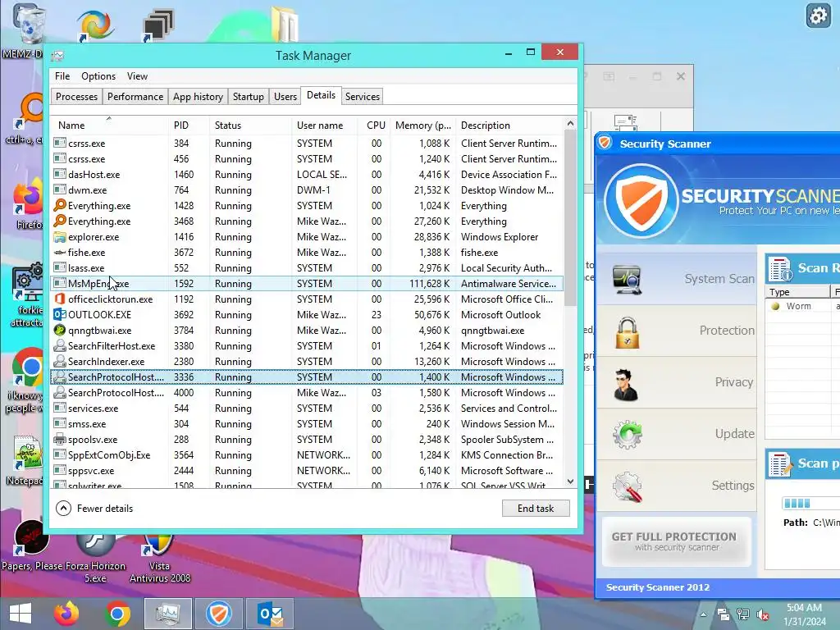Sort by the Status column header
Viewport: 840px width, 630px height.
tap(249, 125)
